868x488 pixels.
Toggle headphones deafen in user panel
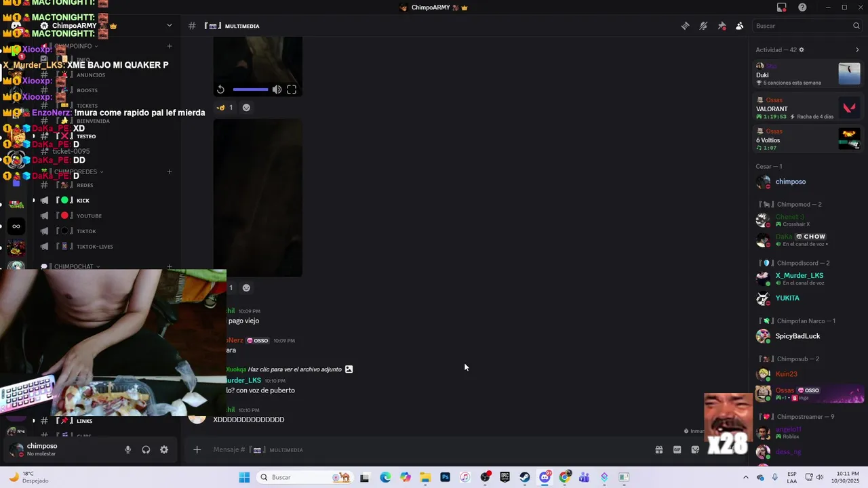(x=146, y=449)
